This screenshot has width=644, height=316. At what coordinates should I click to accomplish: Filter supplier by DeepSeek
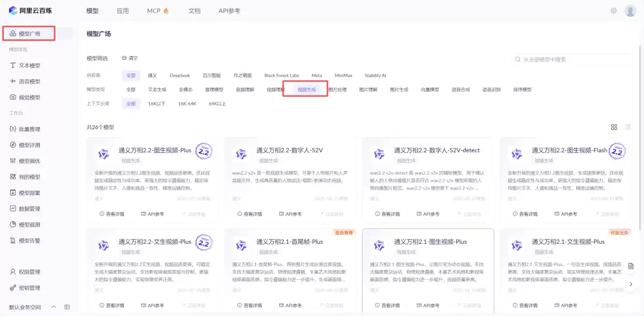[180, 76]
